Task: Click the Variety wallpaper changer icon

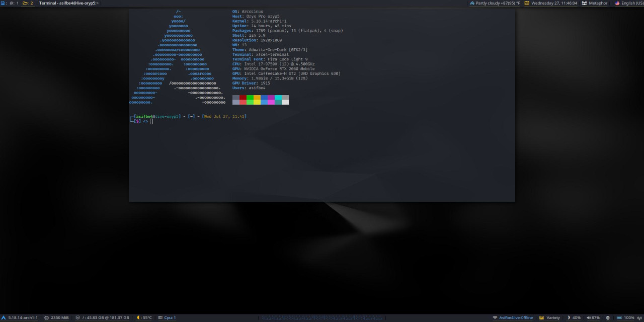Action: (550, 318)
